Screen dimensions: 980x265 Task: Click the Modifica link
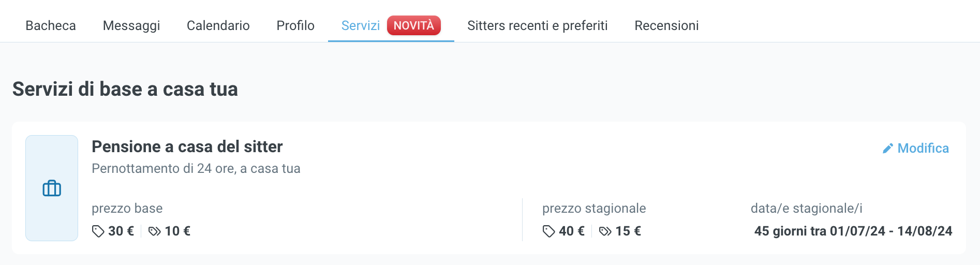pyautogui.click(x=923, y=149)
